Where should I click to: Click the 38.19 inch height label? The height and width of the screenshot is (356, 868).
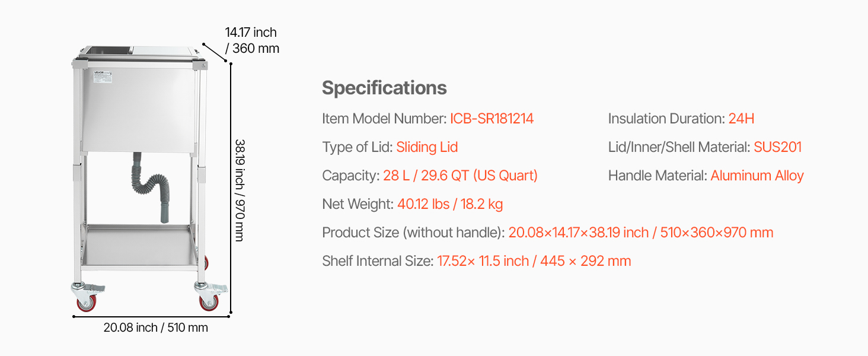pyautogui.click(x=240, y=190)
